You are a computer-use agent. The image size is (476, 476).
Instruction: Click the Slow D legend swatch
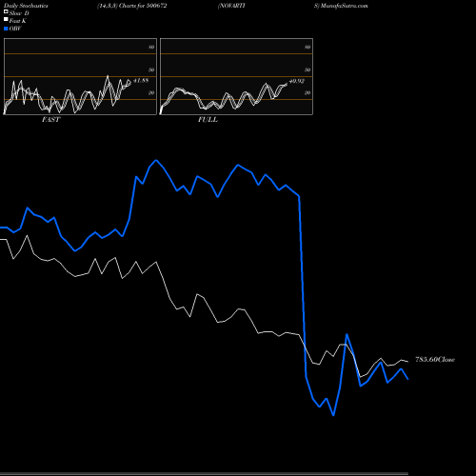tap(6, 11)
